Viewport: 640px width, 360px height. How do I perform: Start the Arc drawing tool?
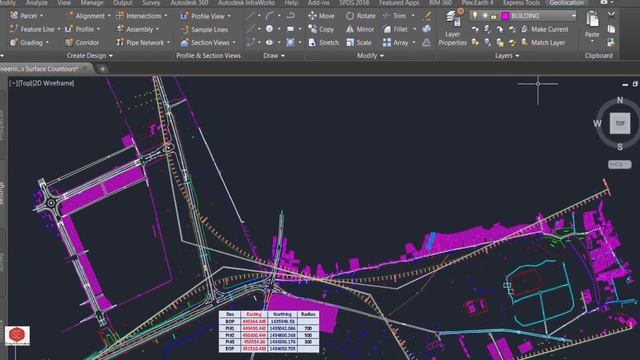[269, 16]
